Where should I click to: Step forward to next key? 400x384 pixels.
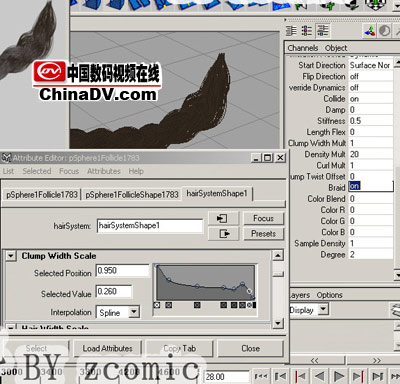pyautogui.click(x=358, y=376)
